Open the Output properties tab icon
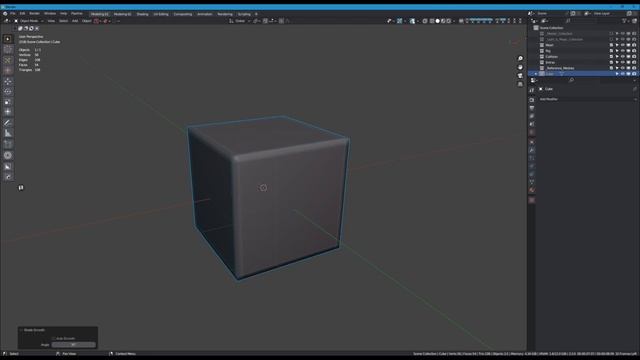Image resolution: width=640 pixels, height=360 pixels. tap(532, 108)
